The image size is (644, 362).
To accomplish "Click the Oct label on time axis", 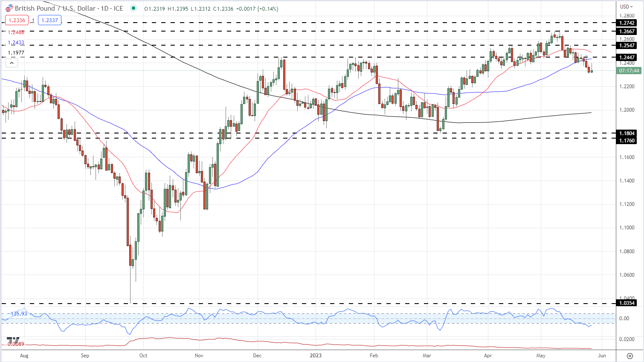I will pos(143,356).
